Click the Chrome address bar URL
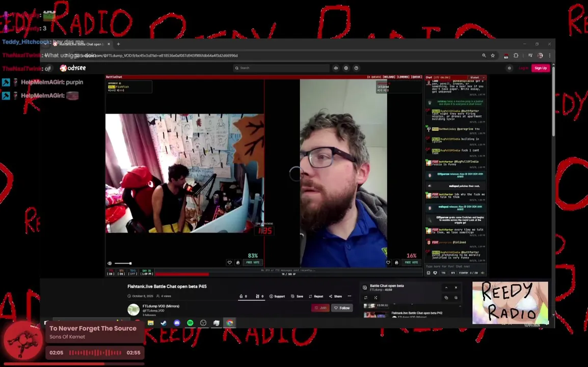Viewport: 588px width, 367px height. pos(159,56)
